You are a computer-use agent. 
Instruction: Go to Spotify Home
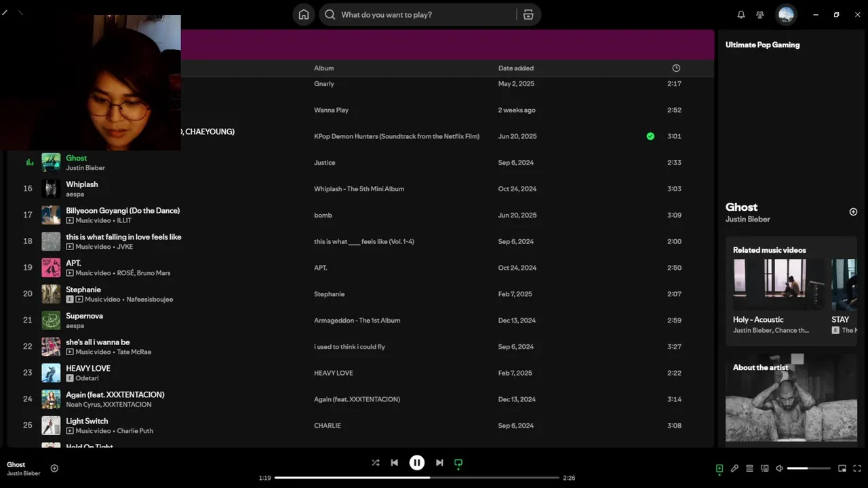pos(304,15)
